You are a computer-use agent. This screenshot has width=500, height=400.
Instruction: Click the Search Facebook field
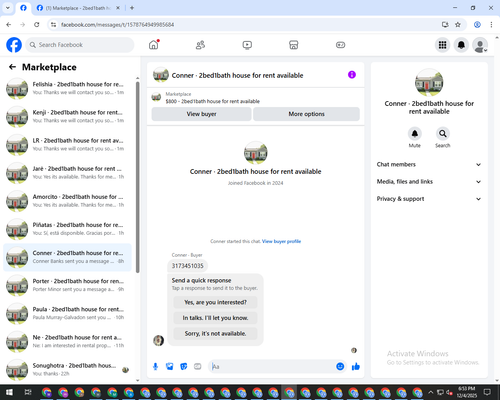coord(80,45)
